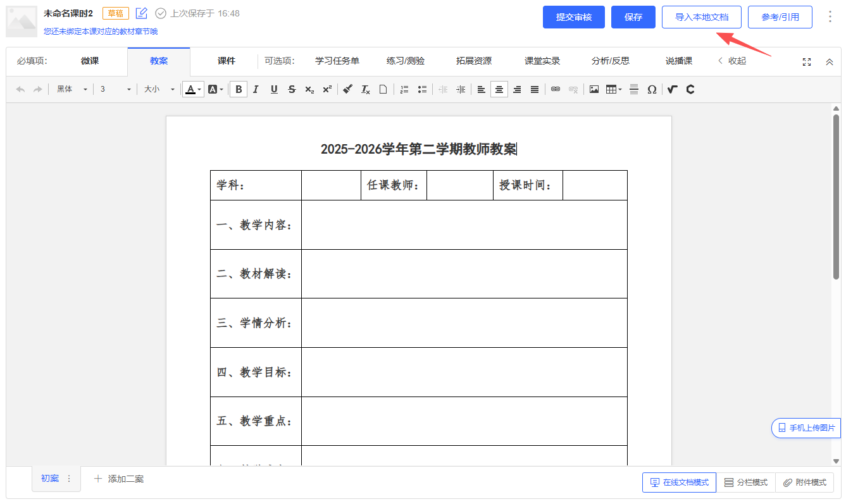Image resolution: width=846 pixels, height=504 pixels.
Task: Toggle superscript formatting
Action: (x=327, y=90)
